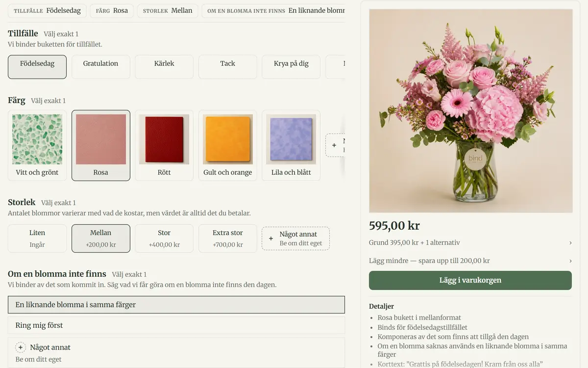Click the circled plus icon beside 'Något annat' in the list
Image resolution: width=588 pixels, height=368 pixels.
(x=21, y=347)
